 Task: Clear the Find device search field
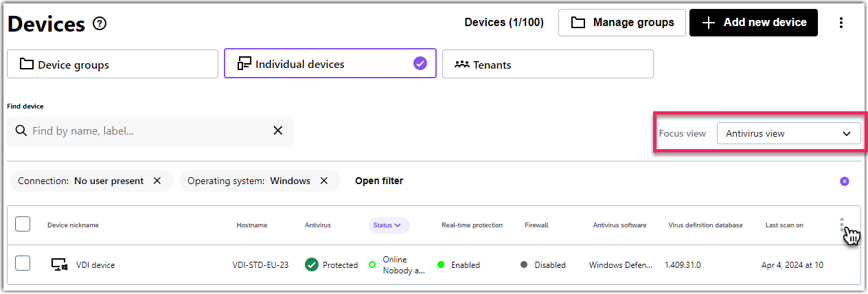278,131
